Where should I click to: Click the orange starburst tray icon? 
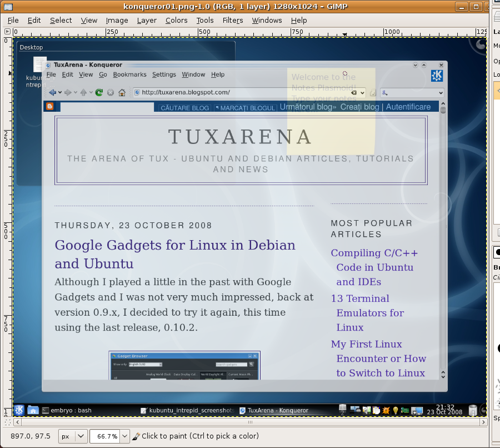pos(386,410)
